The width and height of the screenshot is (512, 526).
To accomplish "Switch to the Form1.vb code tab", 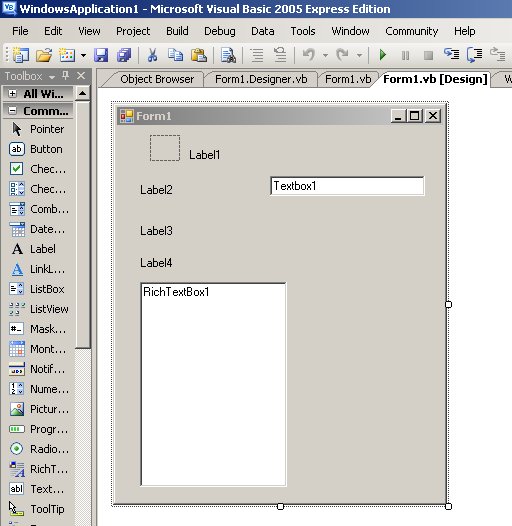I will point(348,80).
